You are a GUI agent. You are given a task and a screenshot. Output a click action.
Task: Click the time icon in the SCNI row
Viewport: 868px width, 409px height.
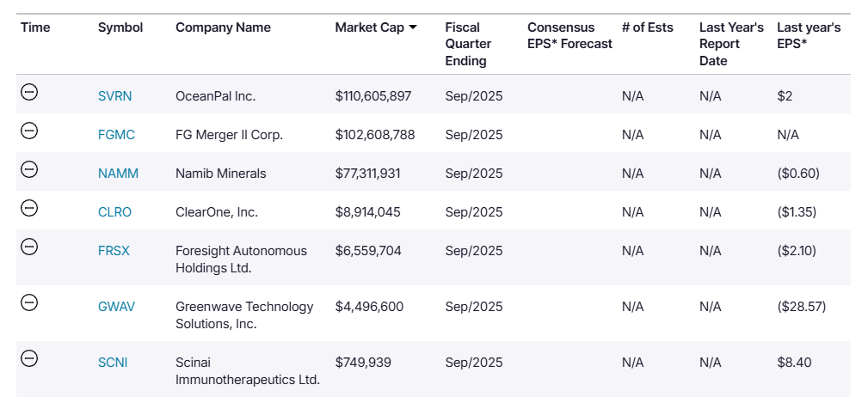click(29, 358)
